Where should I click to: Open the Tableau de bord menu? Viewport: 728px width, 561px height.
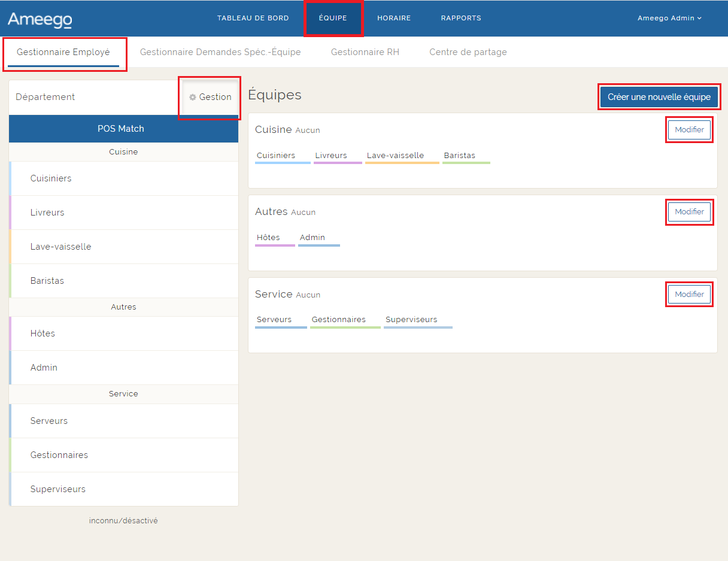pos(253,18)
